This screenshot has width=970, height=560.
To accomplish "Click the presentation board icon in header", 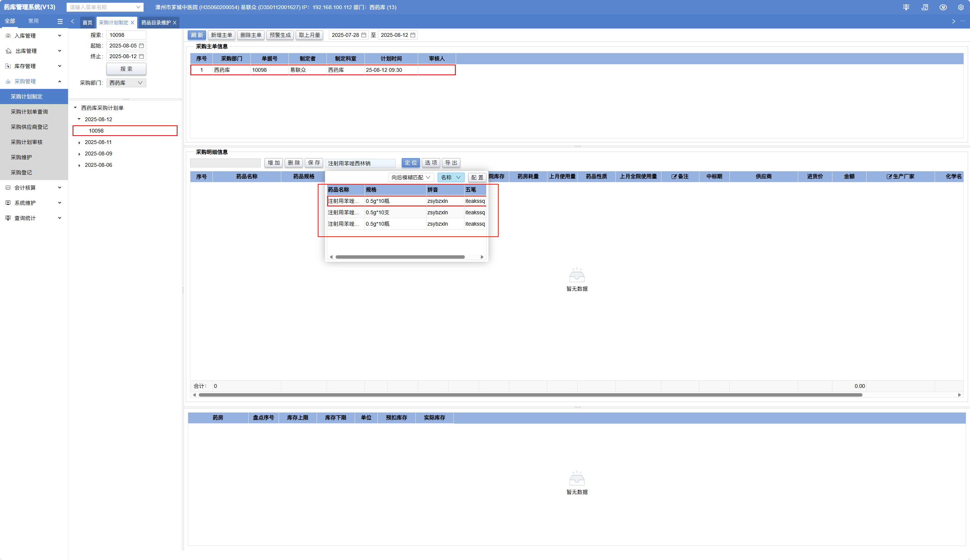I will point(906,7).
